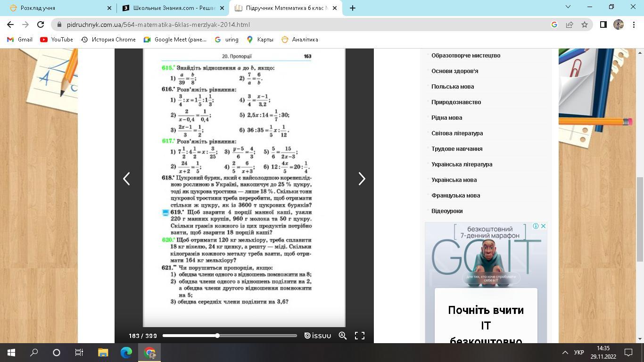Image resolution: width=644 pixels, height=362 pixels.
Task: Open the YouTube bookmark
Action: pyautogui.click(x=57, y=40)
